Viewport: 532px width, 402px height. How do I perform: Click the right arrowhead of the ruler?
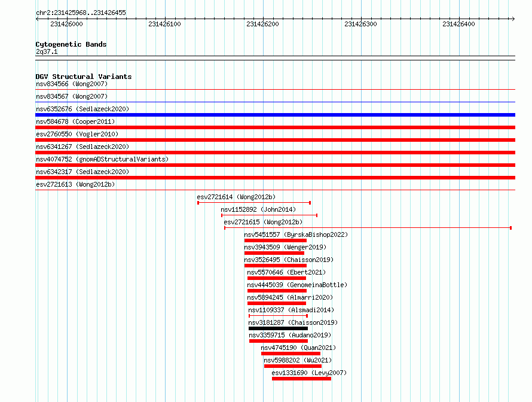pyautogui.click(x=513, y=19)
